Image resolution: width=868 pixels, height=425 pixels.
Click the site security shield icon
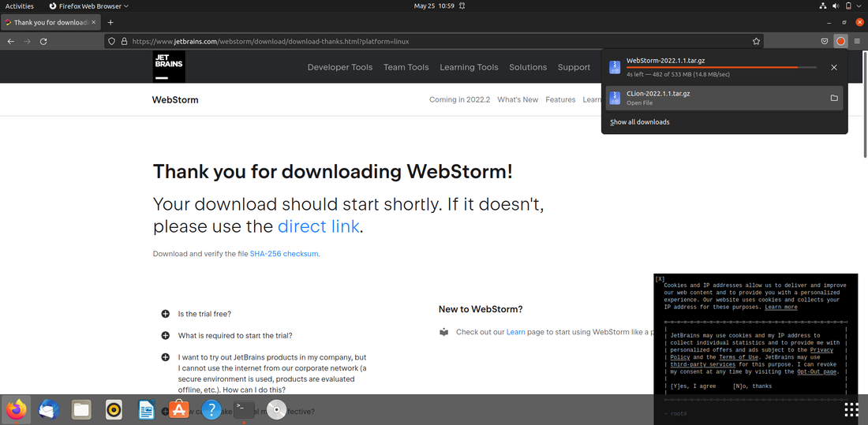pos(111,42)
